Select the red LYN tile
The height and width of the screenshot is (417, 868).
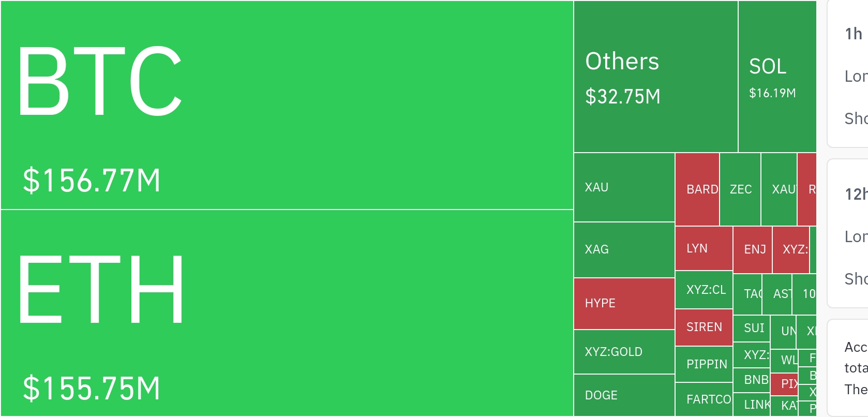click(704, 248)
